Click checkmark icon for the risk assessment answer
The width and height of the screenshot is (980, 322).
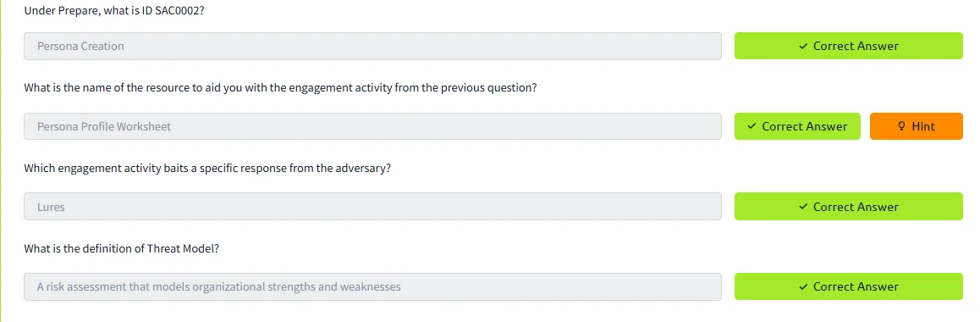[x=803, y=287]
